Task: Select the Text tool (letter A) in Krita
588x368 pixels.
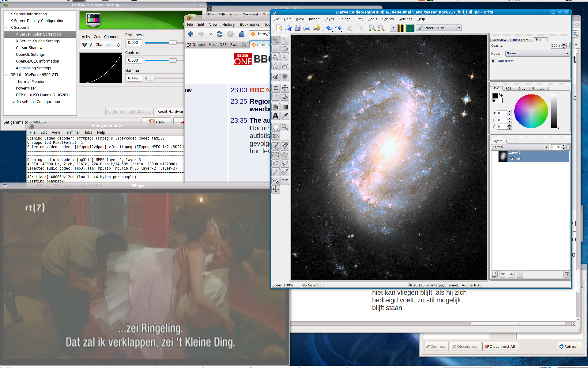Action: (276, 116)
